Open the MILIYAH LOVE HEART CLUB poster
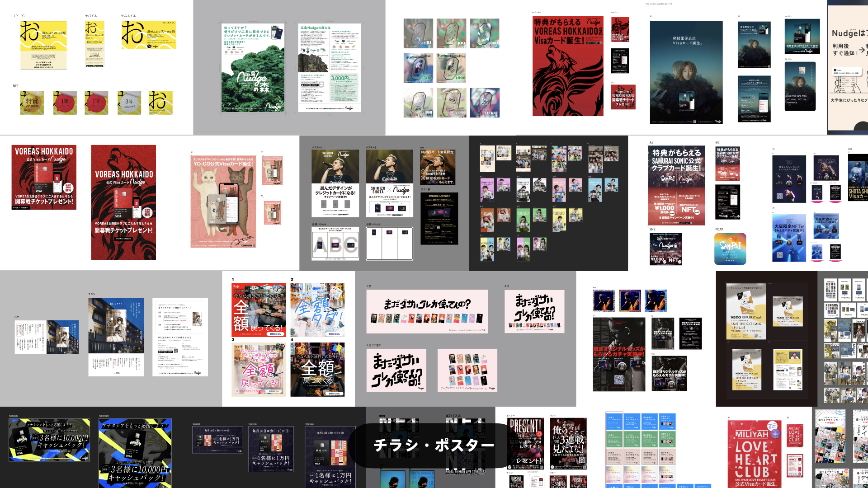The width and height of the screenshot is (868, 488). pyautogui.click(x=755, y=454)
